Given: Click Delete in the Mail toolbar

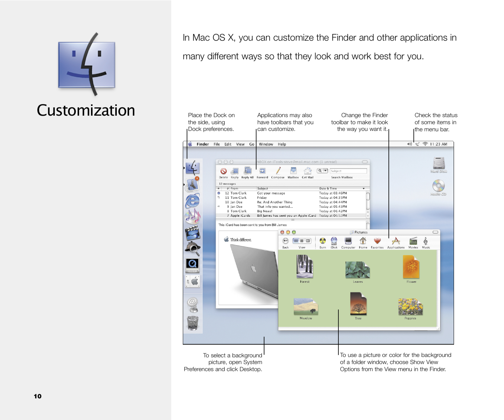Looking at the screenshot, I should point(223,173).
